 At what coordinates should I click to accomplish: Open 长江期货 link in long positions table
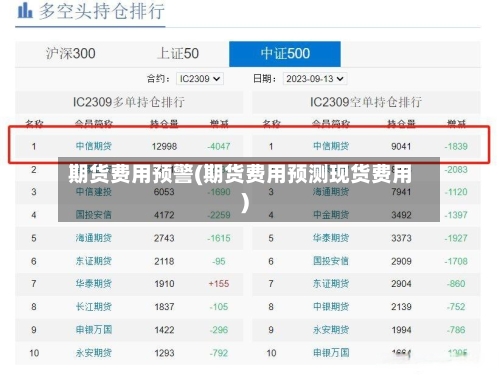pyautogui.click(x=94, y=307)
